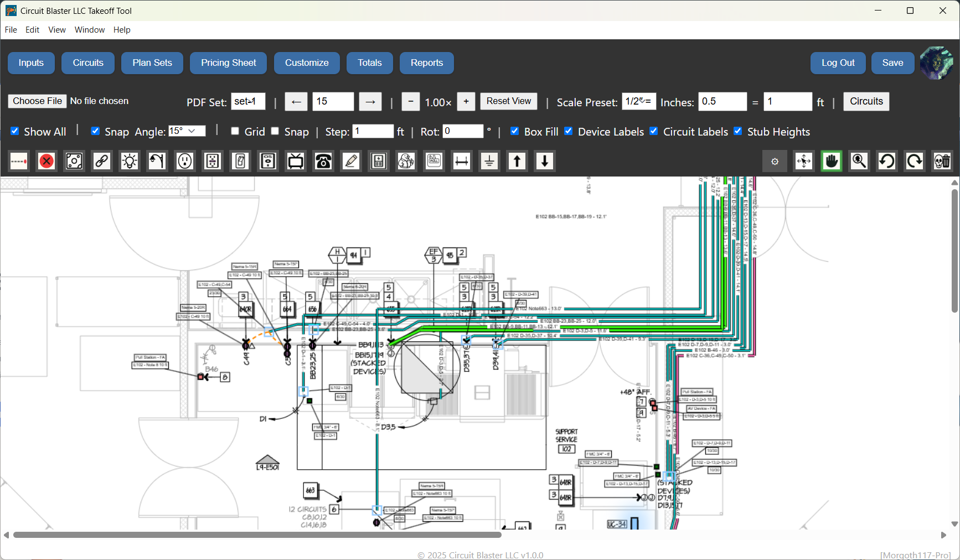Viewport: 960px width, 560px height.
Task: Click the Reset View button
Action: tap(508, 101)
